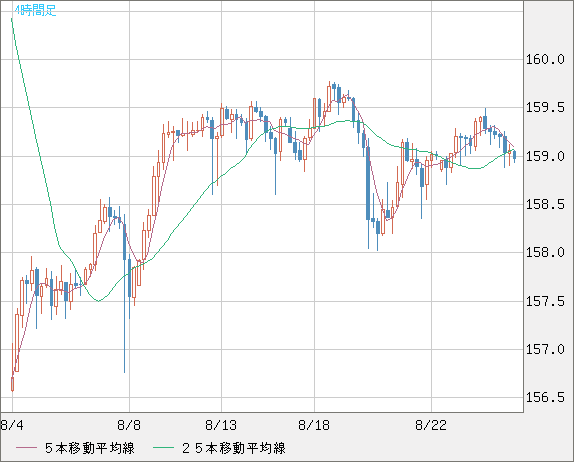Click the green 25-period average legend line
The image size is (574, 462).
[x=163, y=448]
